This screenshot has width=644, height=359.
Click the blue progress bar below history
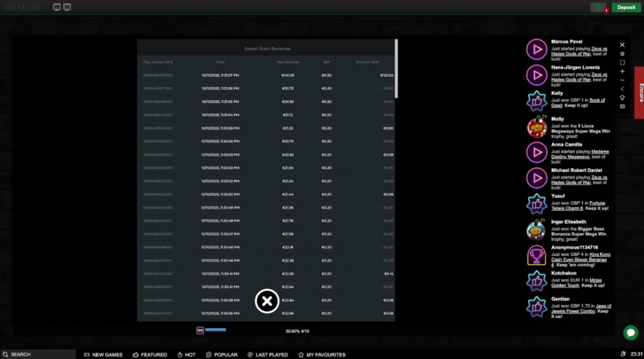pos(215,330)
